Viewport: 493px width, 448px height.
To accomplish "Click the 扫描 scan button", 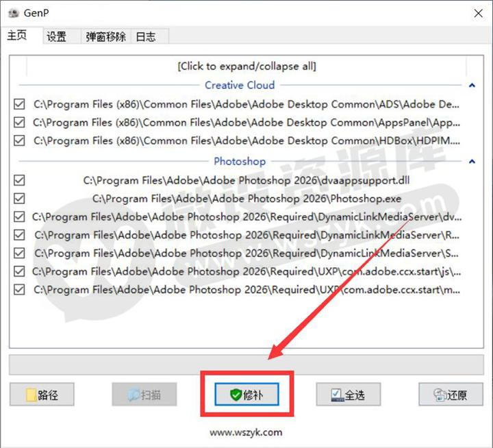I will tap(144, 395).
